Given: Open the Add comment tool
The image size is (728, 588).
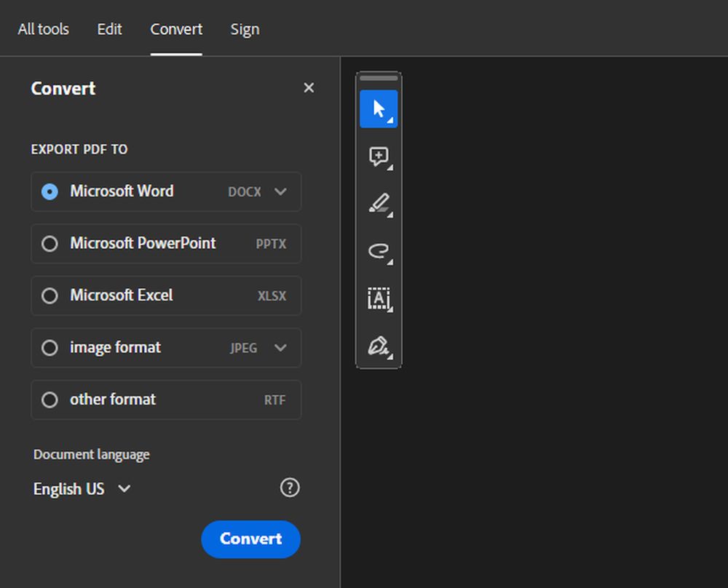Looking at the screenshot, I should coord(379,157).
